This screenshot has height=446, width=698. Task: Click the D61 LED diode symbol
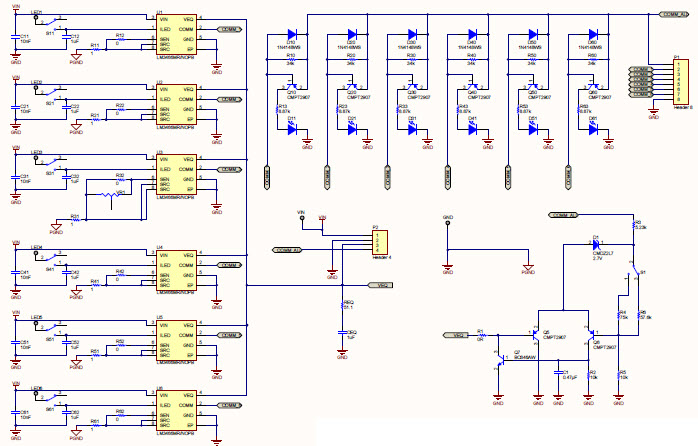click(x=593, y=128)
